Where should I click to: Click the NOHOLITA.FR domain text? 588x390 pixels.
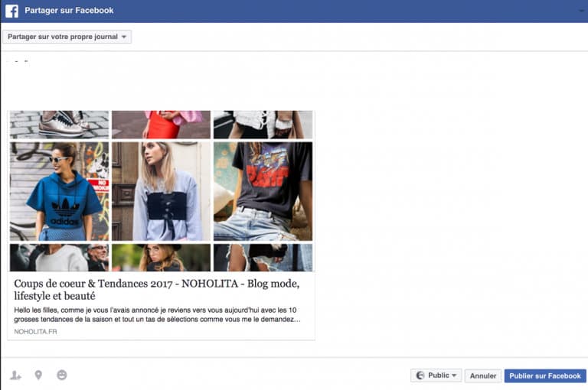(x=36, y=332)
